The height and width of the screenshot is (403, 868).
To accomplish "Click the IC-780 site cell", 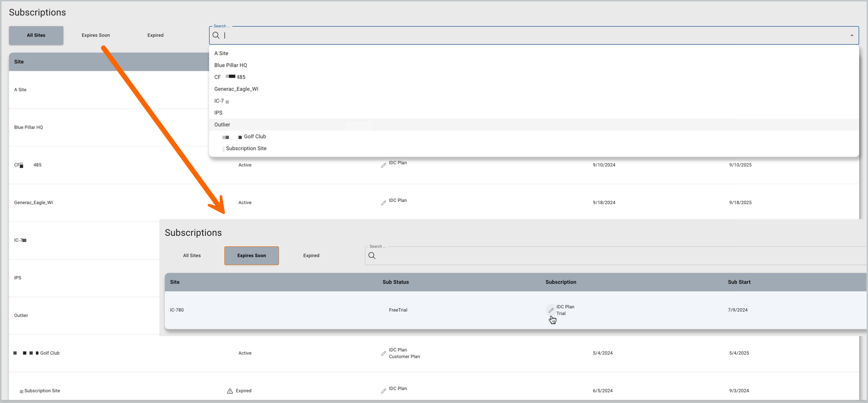I will coord(177,310).
